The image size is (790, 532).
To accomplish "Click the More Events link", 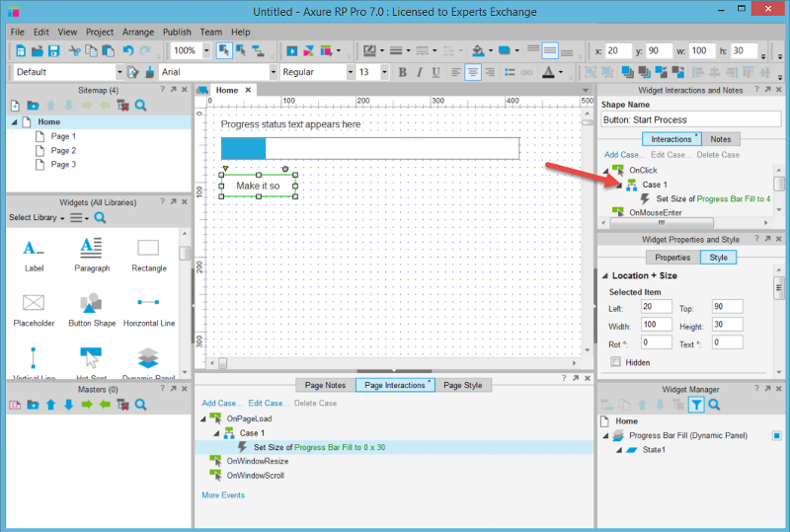I will pos(223,494).
